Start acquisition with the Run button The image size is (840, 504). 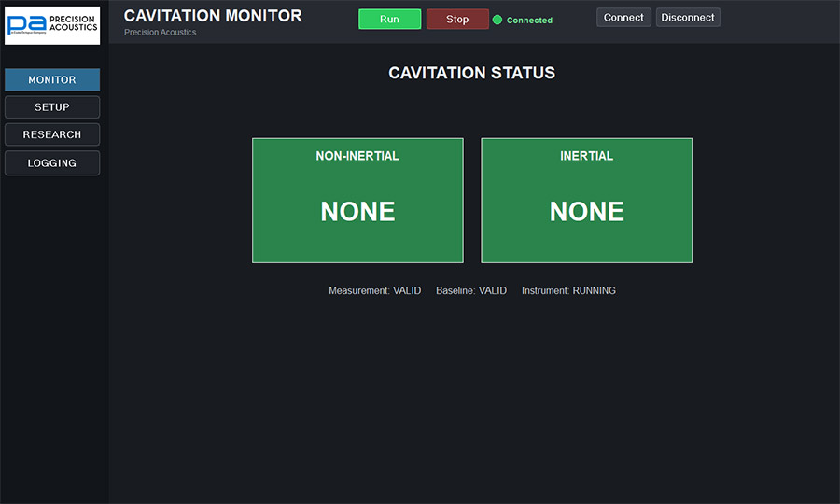click(x=389, y=20)
